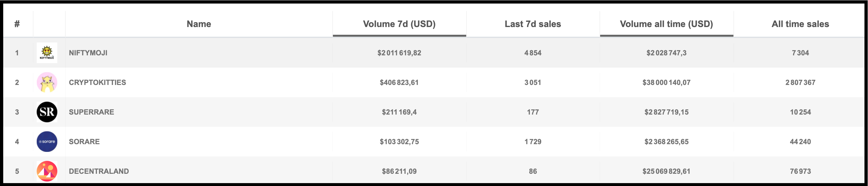Click the NiftyMoji sun logo icon
Screen dimensions: 868x186
click(47, 53)
